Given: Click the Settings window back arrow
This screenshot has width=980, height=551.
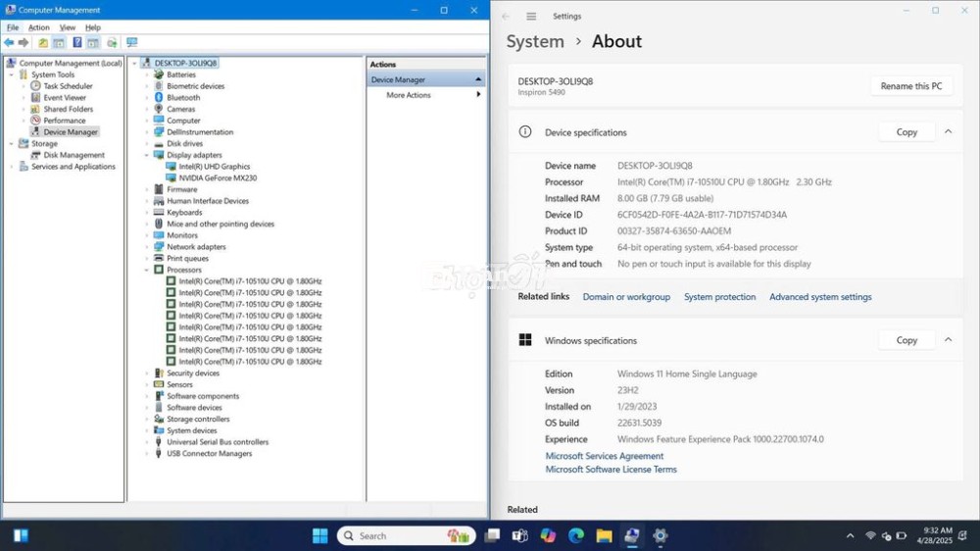Looking at the screenshot, I should pos(506,17).
